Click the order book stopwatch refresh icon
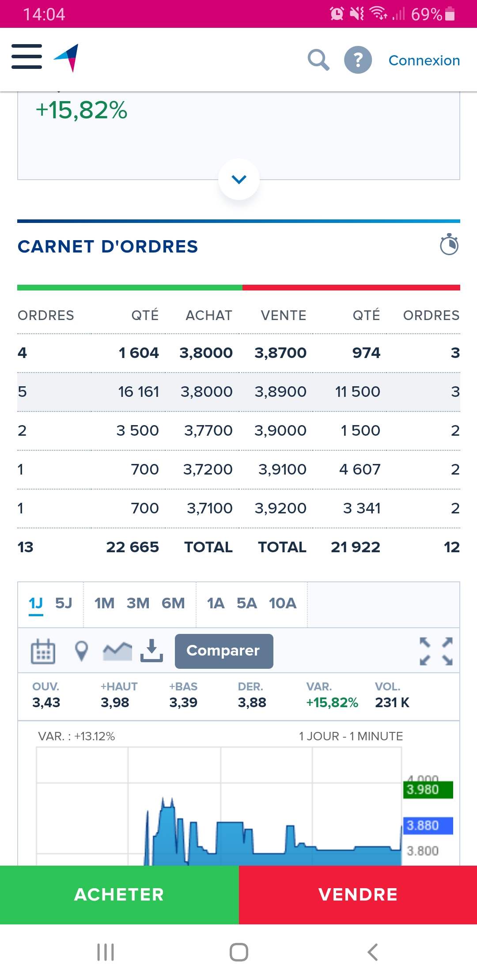The image size is (477, 980). click(449, 245)
